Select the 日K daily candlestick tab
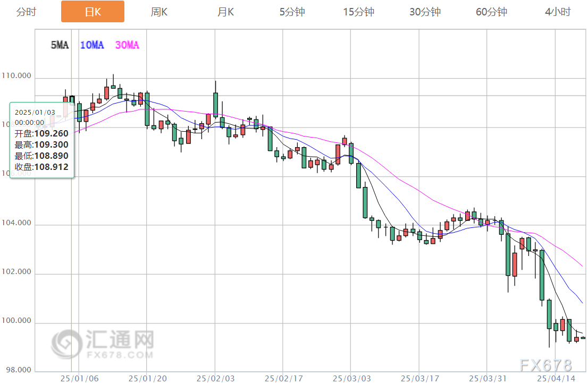The width and height of the screenshot is (588, 384). point(93,11)
